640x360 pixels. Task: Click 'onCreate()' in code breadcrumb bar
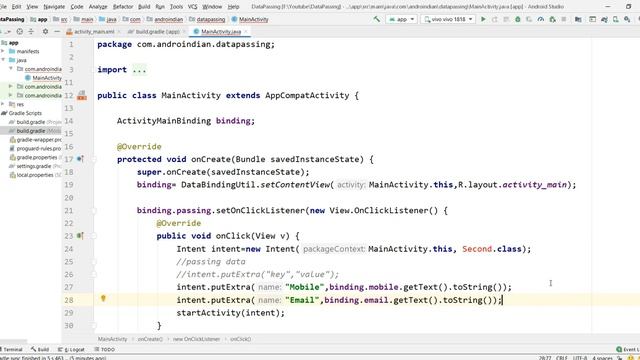(150, 339)
